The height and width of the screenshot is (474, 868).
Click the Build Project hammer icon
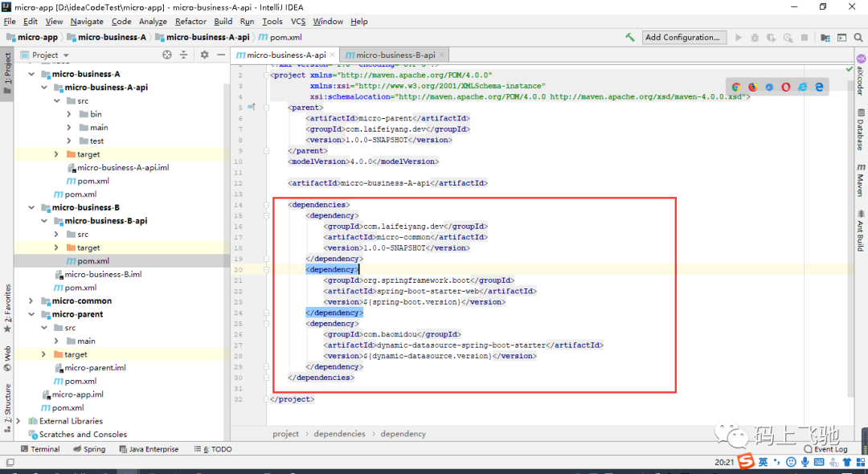[629, 38]
